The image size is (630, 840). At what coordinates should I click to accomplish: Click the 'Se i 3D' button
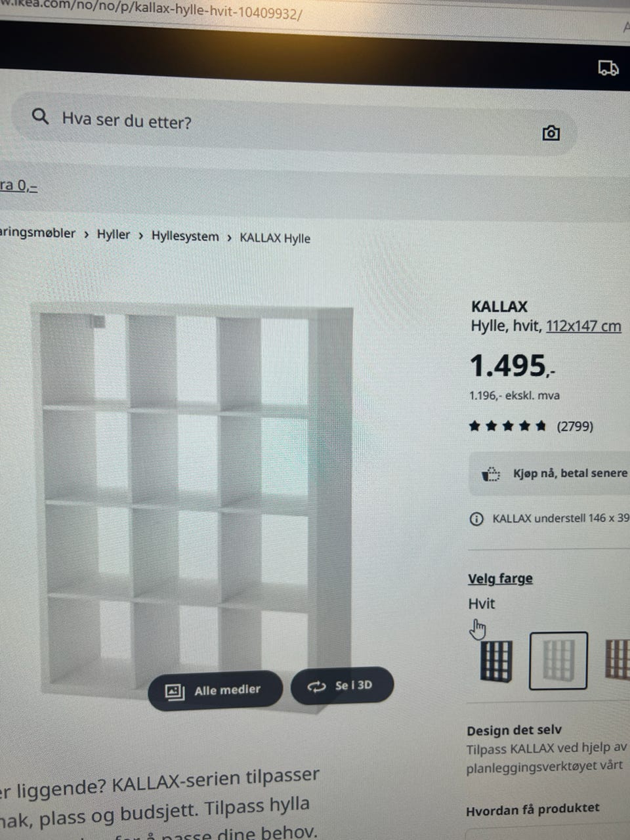341,686
